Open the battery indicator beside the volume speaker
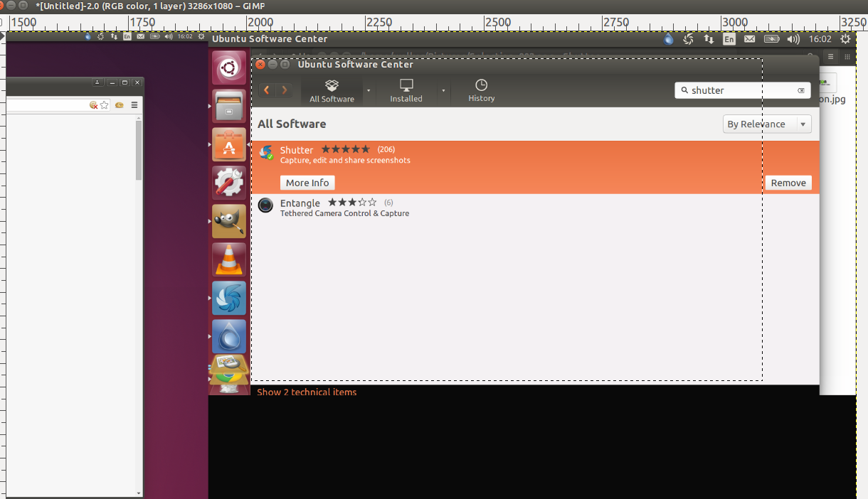This screenshot has height=499, width=868. point(771,39)
